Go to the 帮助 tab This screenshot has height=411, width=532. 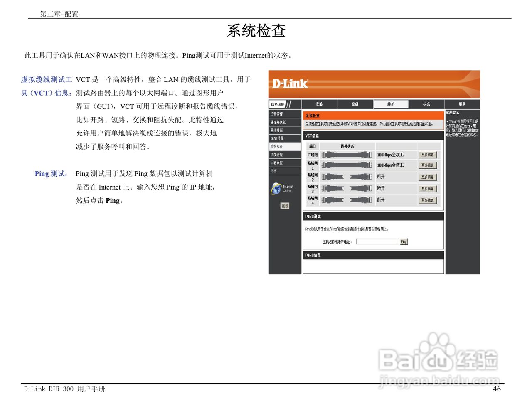[462, 104]
